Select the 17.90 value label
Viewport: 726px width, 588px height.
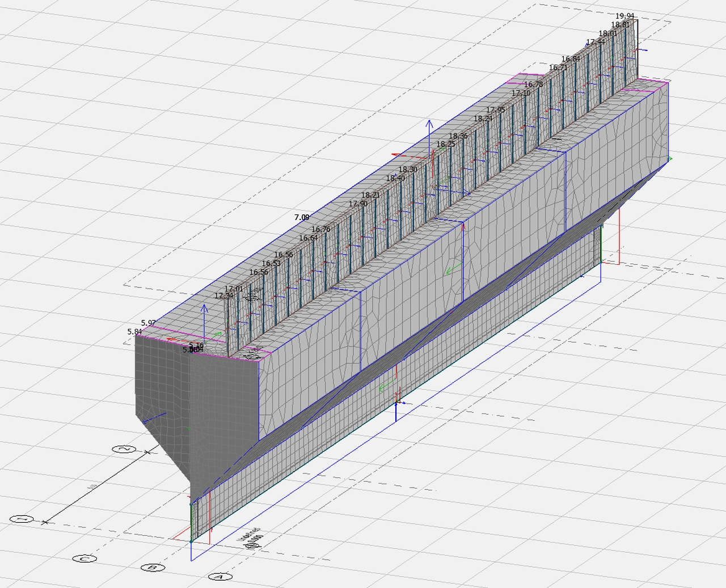358,204
